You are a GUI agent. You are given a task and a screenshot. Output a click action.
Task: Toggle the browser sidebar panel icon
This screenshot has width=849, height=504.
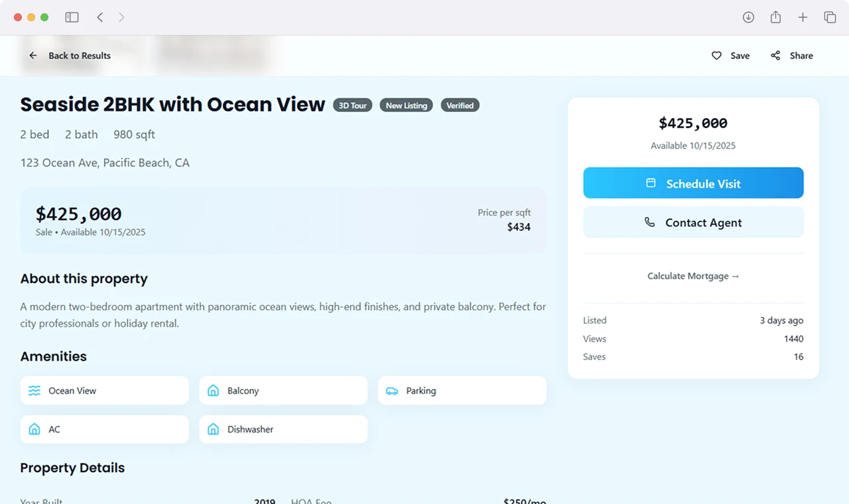[72, 17]
